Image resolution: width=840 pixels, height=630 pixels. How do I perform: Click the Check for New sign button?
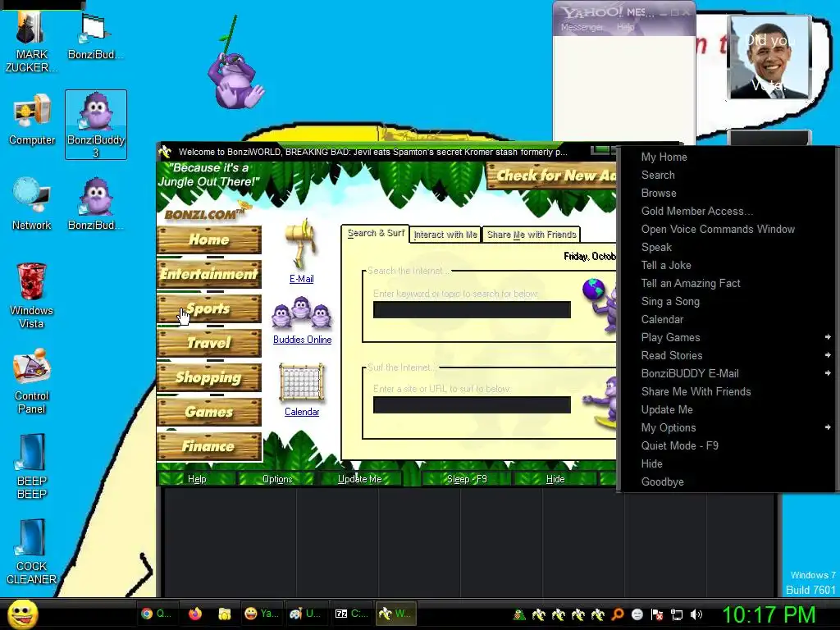[552, 176]
